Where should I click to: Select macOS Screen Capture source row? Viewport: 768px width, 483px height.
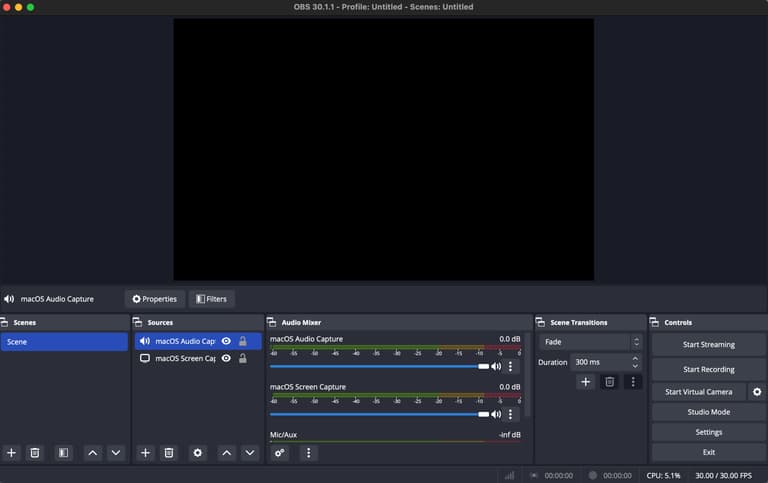[198, 359]
